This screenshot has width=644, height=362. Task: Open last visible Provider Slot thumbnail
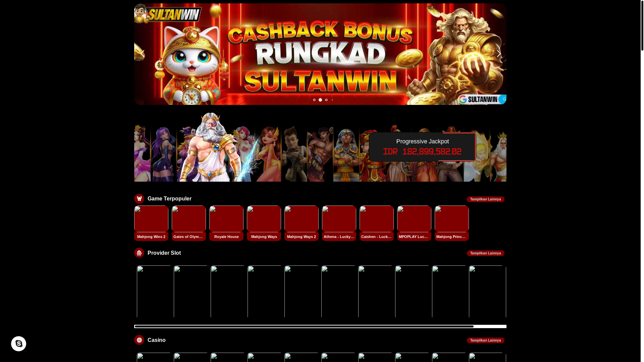tap(487, 291)
